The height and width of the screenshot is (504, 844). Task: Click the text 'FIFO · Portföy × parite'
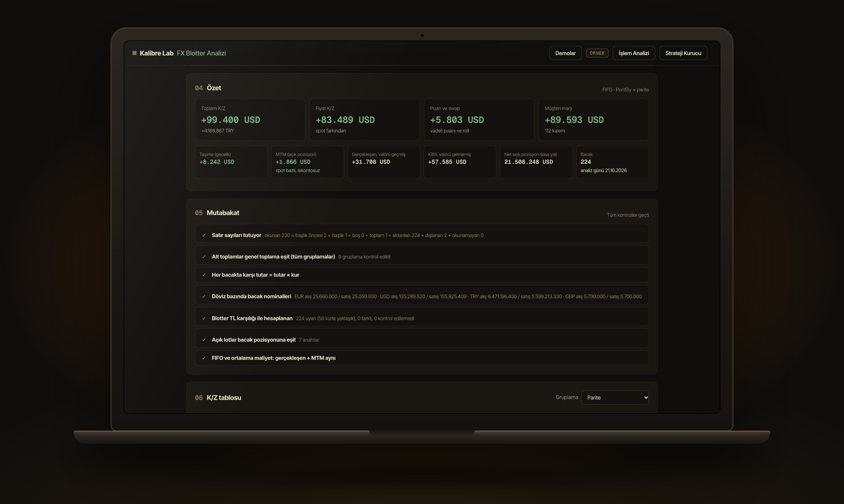(625, 90)
